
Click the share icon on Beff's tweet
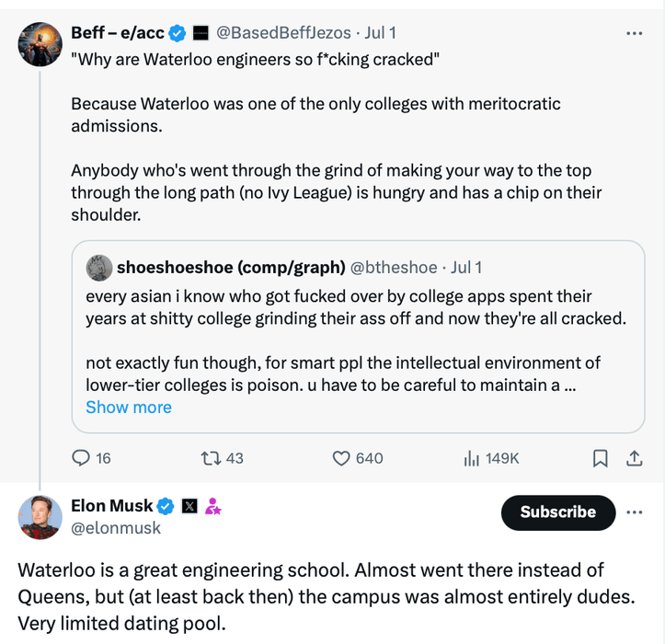pyautogui.click(x=634, y=457)
